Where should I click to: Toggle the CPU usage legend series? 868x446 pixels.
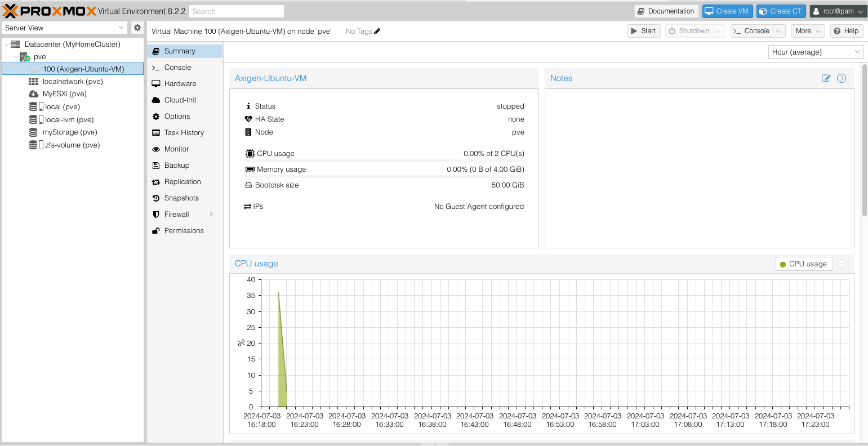tap(804, 264)
